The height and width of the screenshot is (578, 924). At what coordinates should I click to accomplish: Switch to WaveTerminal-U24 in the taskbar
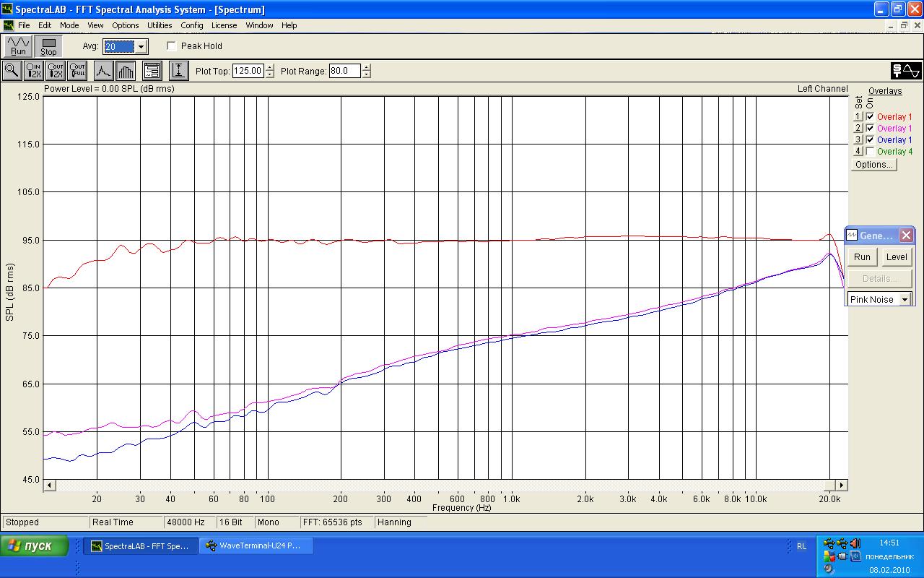pyautogui.click(x=258, y=546)
